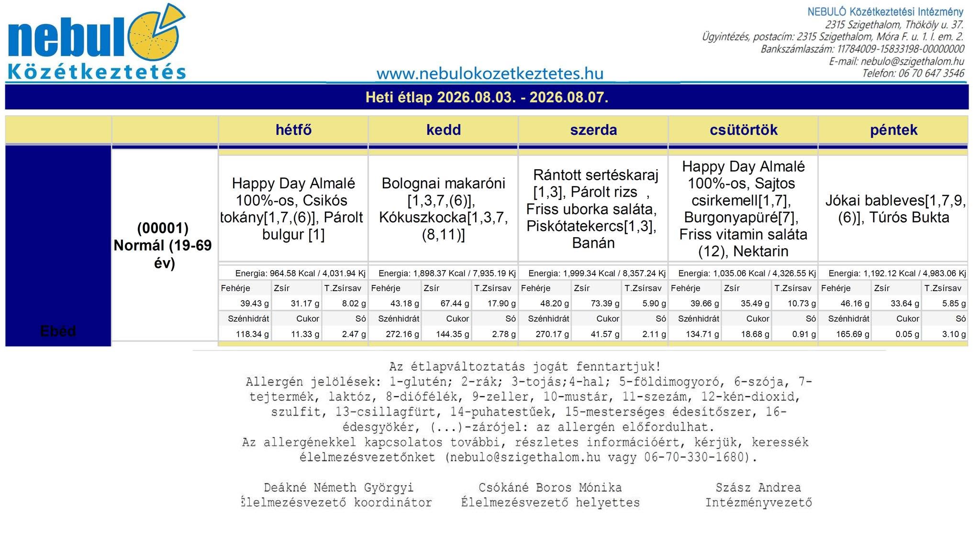This screenshot has width=980, height=537.
Task: Click the name Deákné Németh Györgyi
Action: point(338,488)
